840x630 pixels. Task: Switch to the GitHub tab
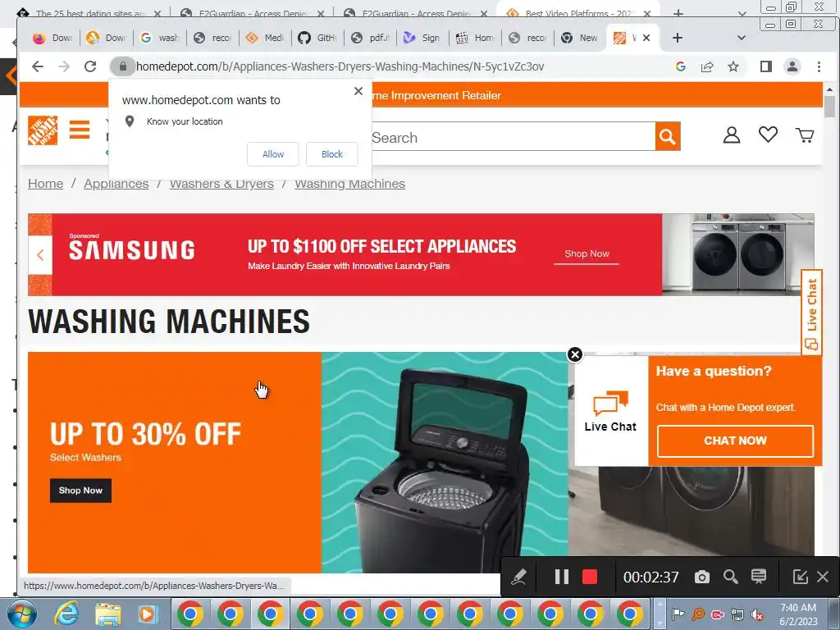[x=317, y=38]
